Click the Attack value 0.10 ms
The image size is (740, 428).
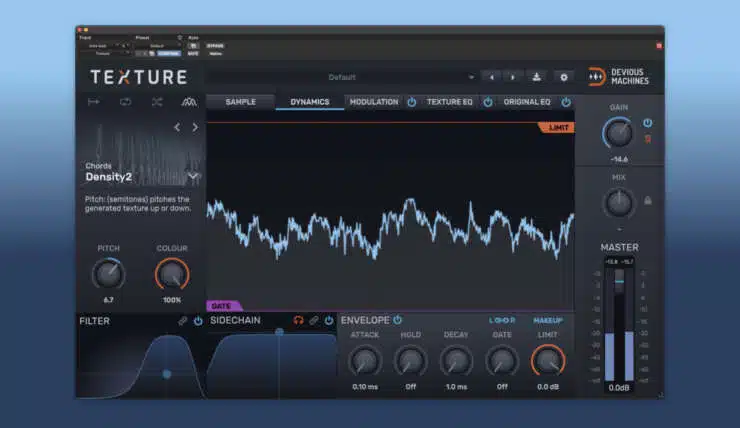pyautogui.click(x=365, y=387)
